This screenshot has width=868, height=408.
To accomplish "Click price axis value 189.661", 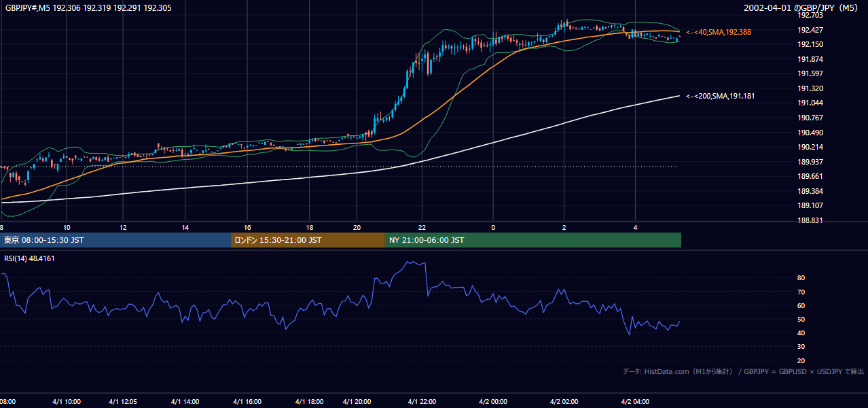I will coord(810,176).
